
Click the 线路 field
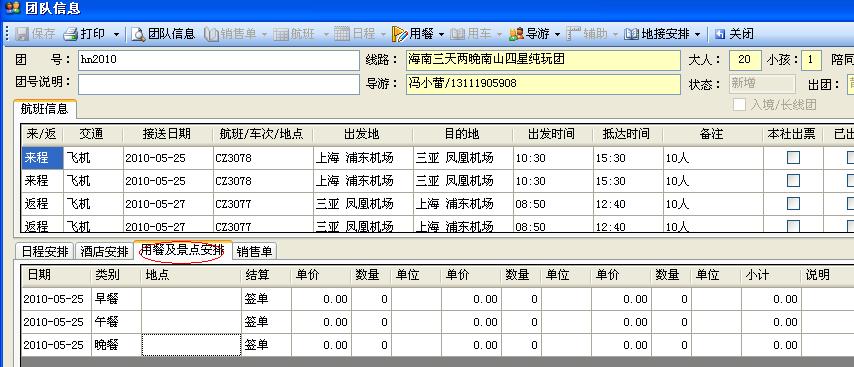[543, 60]
